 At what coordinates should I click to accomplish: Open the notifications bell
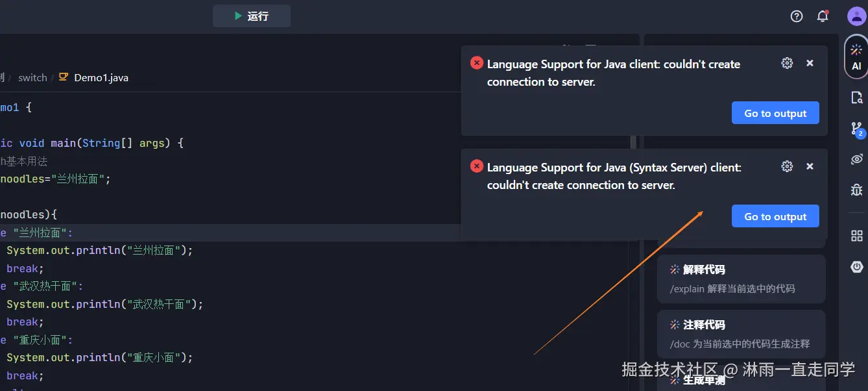[x=823, y=16]
